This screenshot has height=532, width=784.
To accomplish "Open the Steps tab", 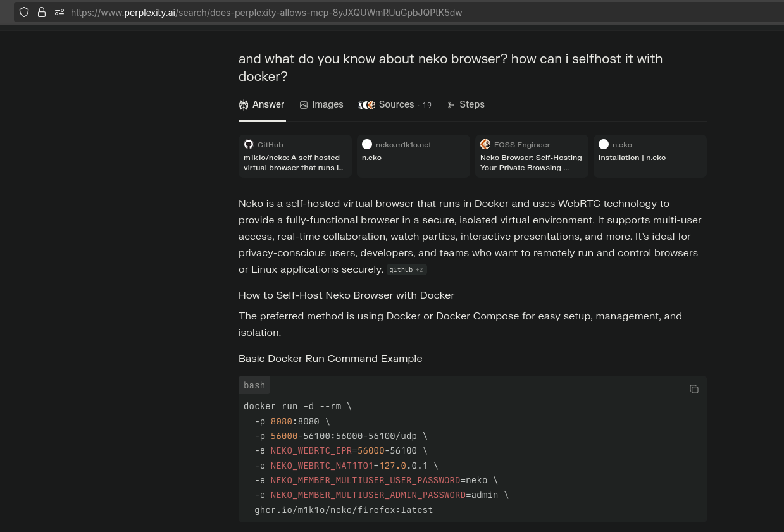I will pos(466,104).
